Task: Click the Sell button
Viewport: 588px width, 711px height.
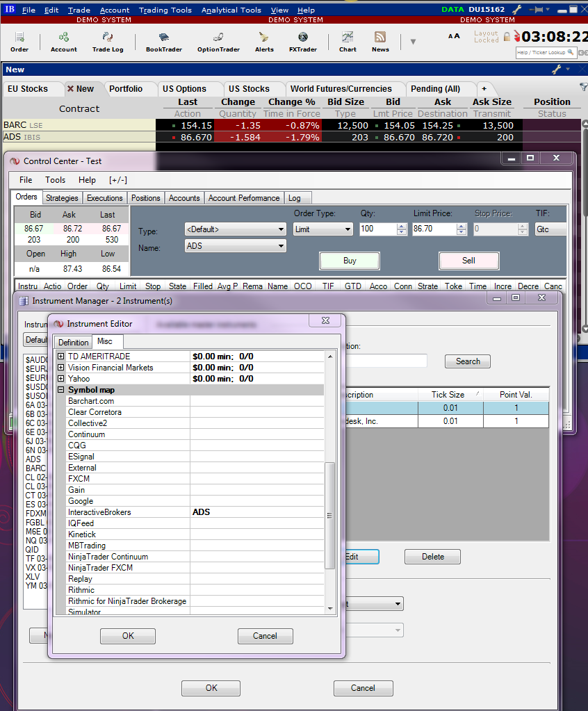Action: (468, 261)
